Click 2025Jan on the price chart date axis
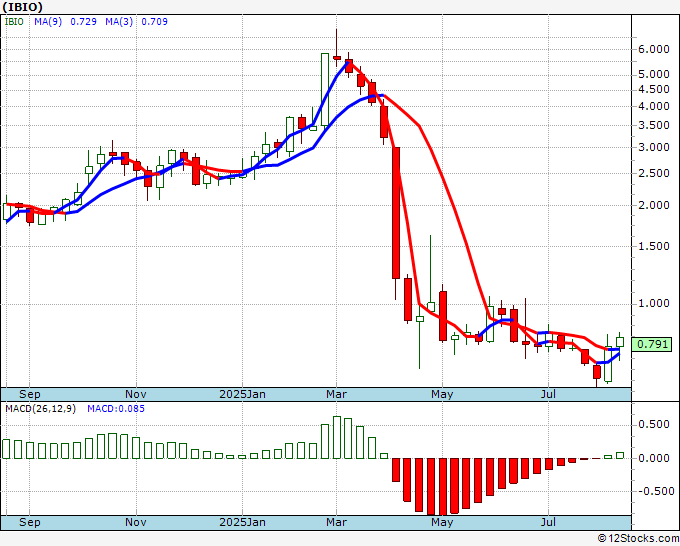 242,394
